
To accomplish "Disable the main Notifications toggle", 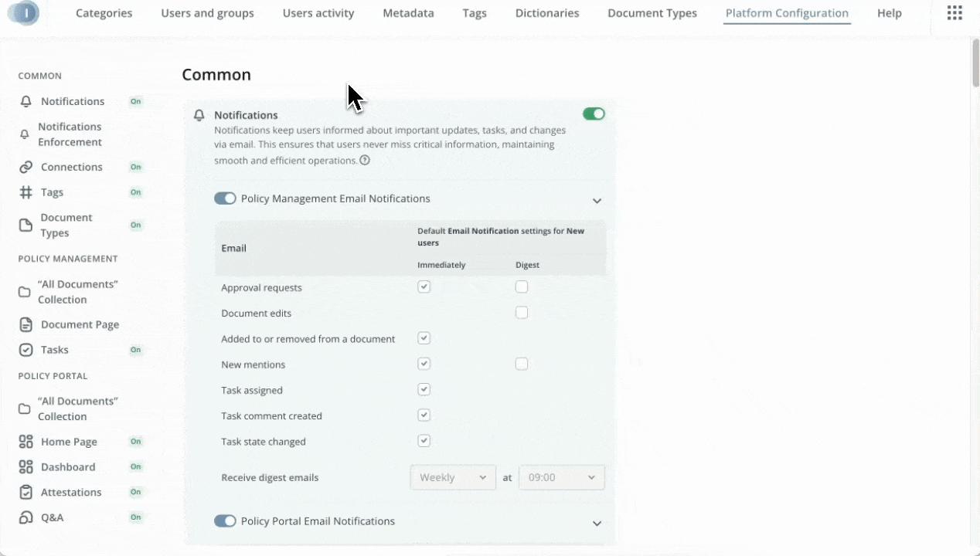I will pyautogui.click(x=594, y=114).
